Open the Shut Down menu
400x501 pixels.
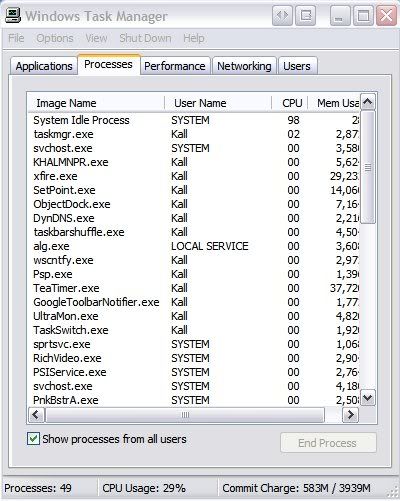point(145,38)
